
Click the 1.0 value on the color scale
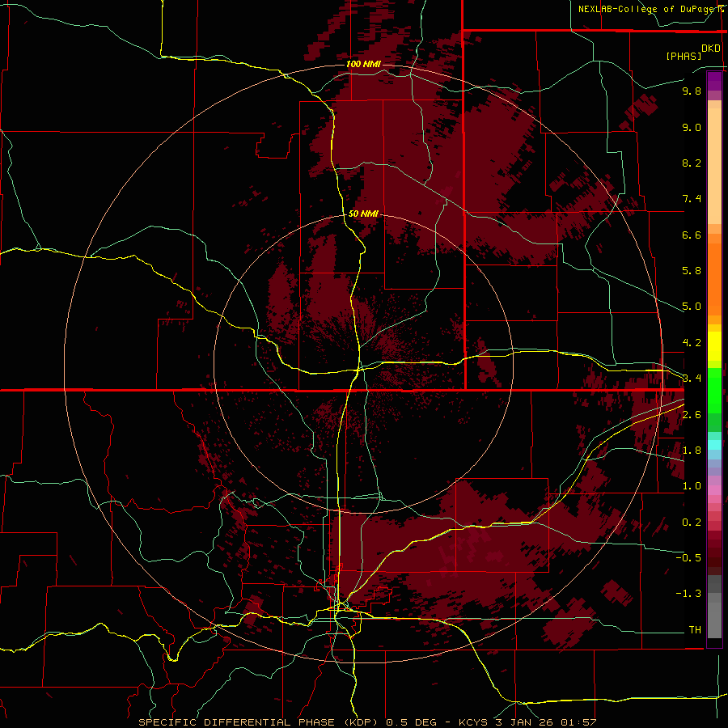(x=692, y=486)
